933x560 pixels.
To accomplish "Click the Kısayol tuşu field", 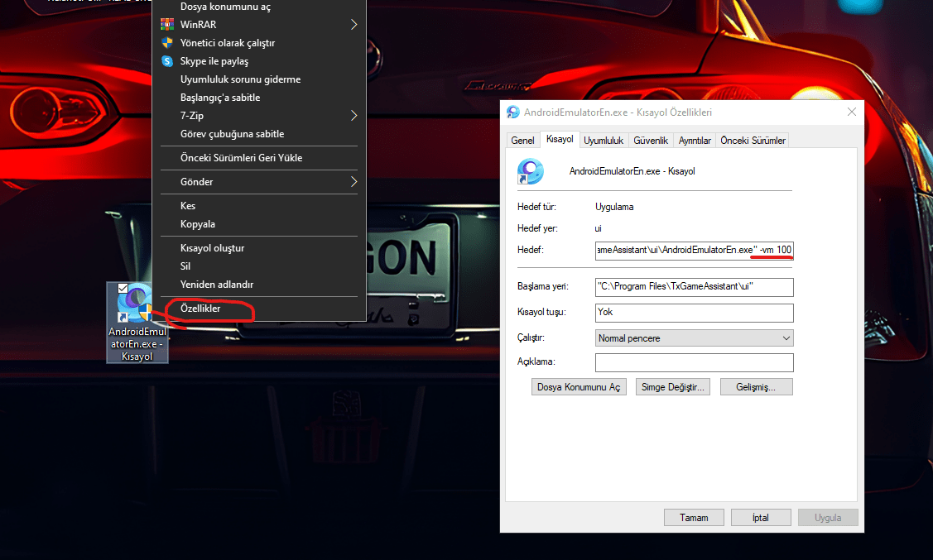I will pos(694,313).
